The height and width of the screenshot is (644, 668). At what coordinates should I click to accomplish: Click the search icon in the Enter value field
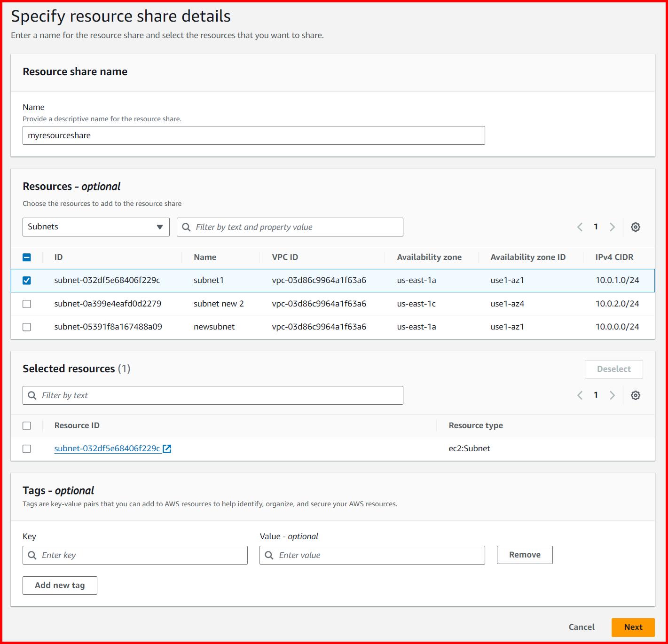[x=269, y=555]
